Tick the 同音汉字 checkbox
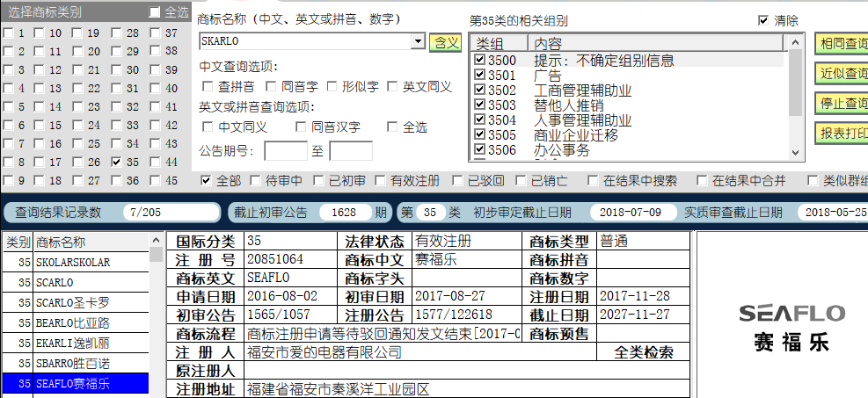This screenshot has height=398, width=868. point(301,127)
